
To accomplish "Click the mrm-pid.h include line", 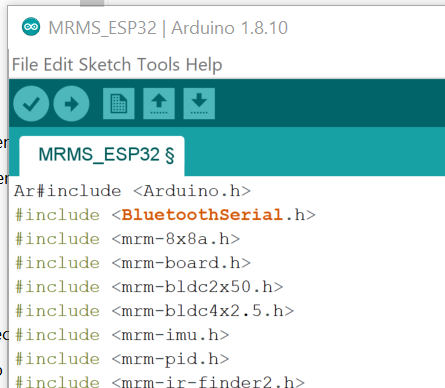I will click(x=122, y=359).
